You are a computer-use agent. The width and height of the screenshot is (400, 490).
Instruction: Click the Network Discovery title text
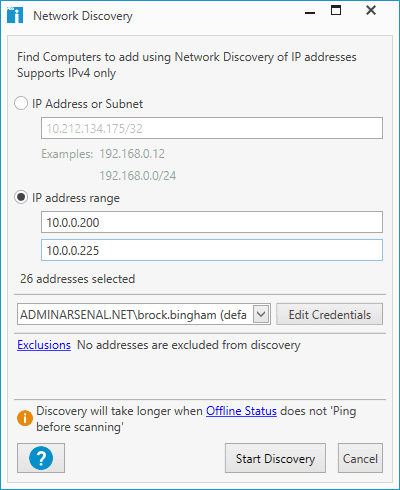(83, 16)
